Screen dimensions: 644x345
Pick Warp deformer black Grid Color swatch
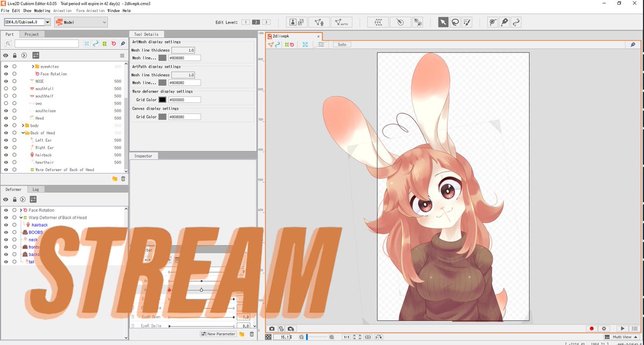pyautogui.click(x=162, y=100)
